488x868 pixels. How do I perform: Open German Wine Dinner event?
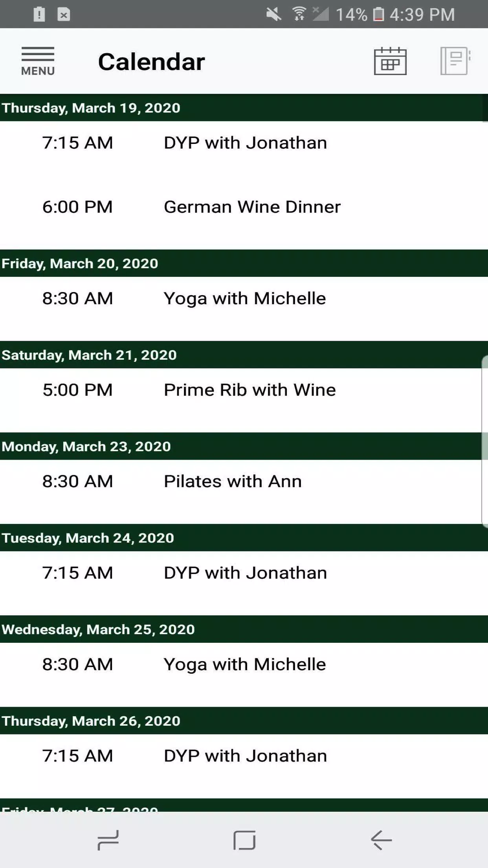pyautogui.click(x=244, y=207)
